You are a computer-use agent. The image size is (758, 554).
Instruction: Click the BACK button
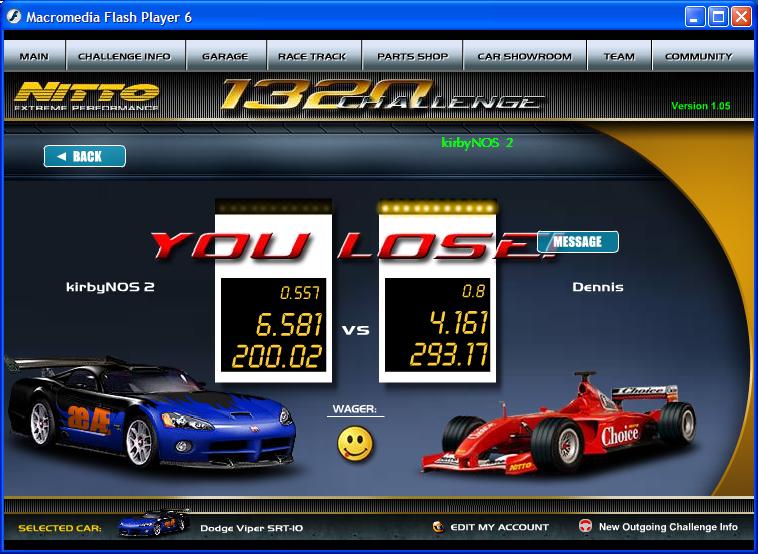click(x=85, y=156)
